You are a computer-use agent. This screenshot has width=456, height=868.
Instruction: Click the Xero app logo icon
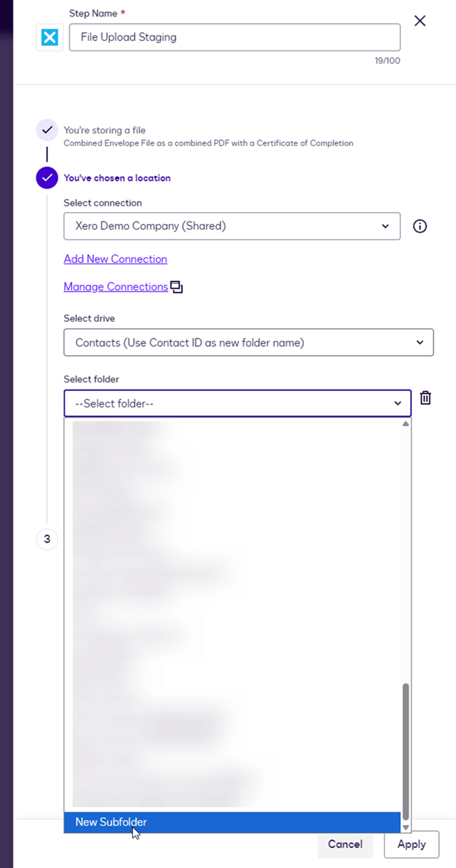50,38
